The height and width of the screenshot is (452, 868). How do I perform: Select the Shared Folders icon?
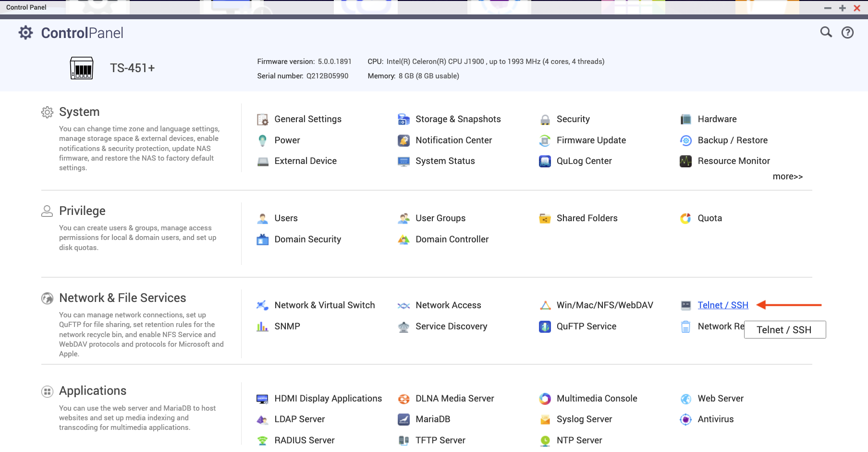point(545,218)
